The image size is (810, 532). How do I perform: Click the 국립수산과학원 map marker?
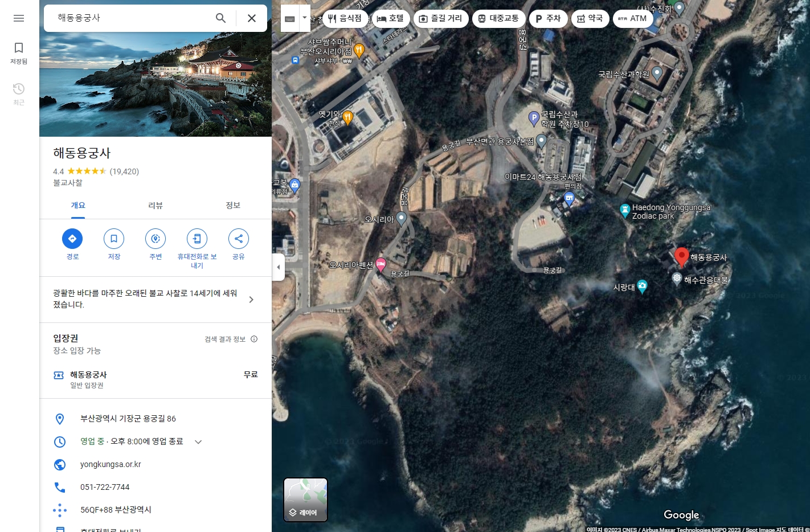[x=657, y=73]
